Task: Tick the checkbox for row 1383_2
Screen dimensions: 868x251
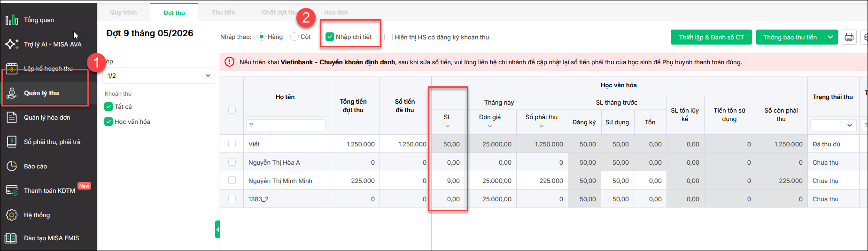Action: 232,198
